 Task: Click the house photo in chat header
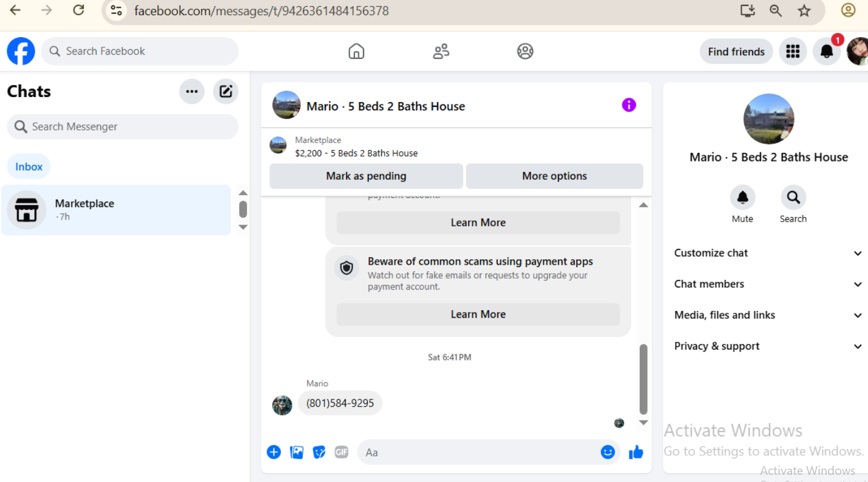pos(287,105)
